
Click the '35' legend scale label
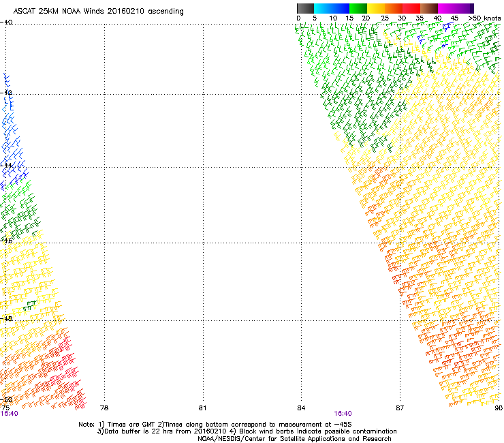(x=420, y=18)
